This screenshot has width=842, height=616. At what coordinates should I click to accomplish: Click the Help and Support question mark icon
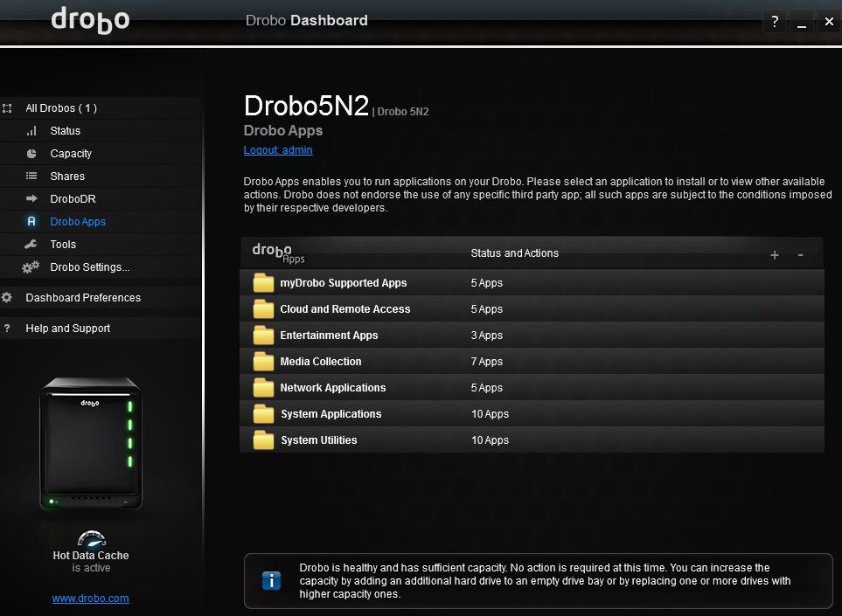point(7,328)
